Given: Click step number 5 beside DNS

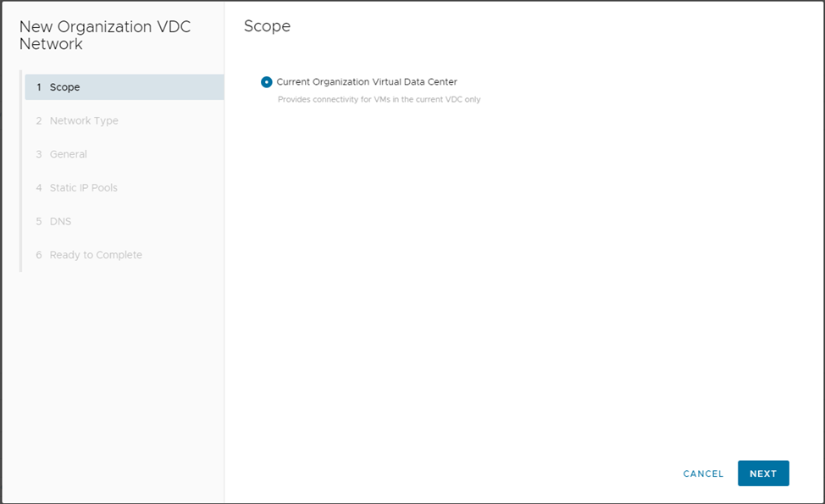Looking at the screenshot, I should pos(39,221).
